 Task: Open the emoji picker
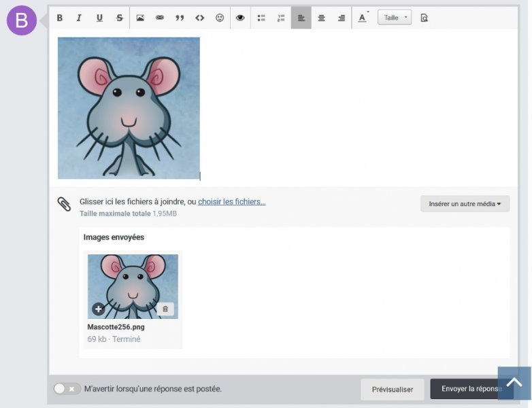pyautogui.click(x=220, y=18)
